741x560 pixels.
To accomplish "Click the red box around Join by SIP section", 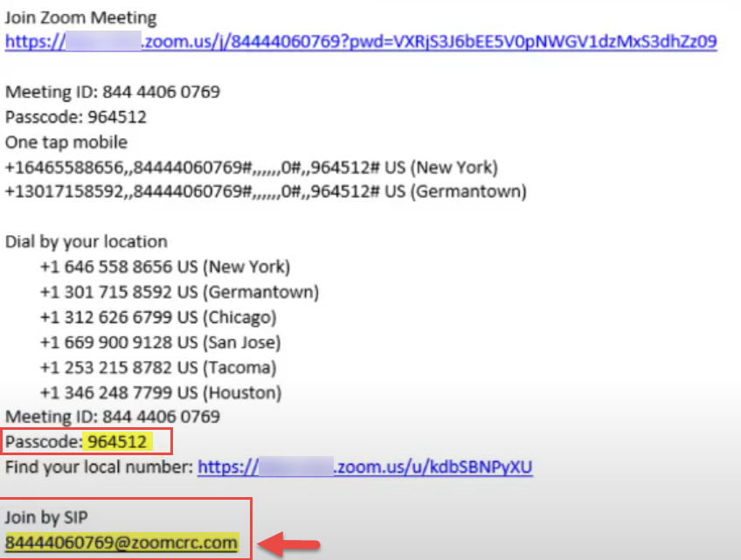I will [125, 529].
